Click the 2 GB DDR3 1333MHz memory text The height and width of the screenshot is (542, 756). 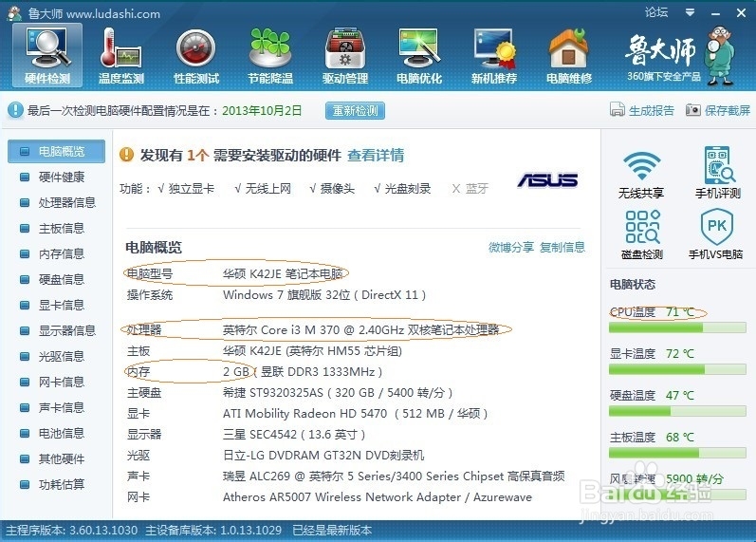303,372
